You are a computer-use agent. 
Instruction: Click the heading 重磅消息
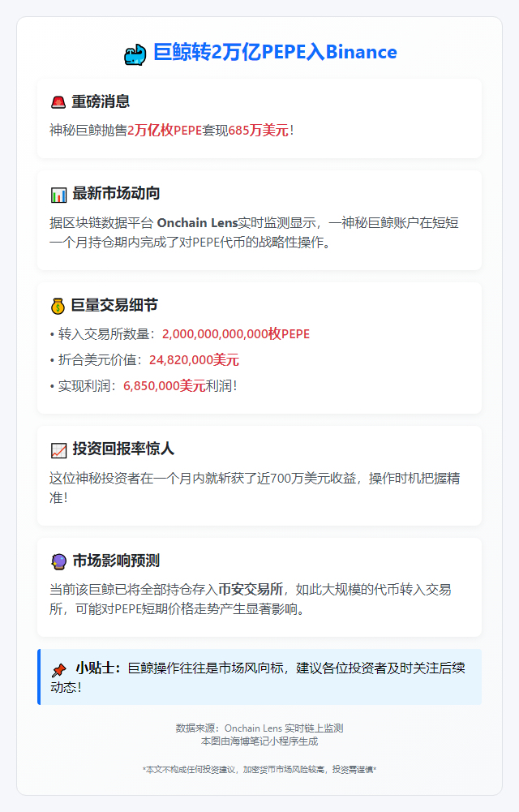[x=101, y=101]
